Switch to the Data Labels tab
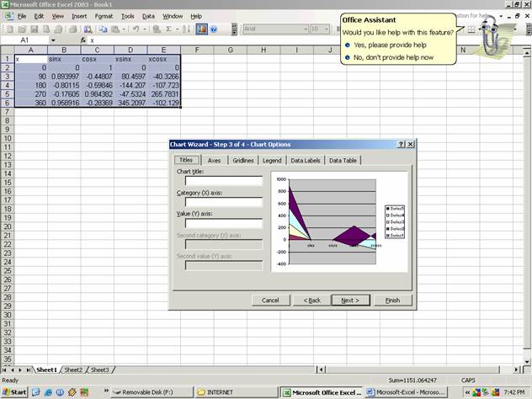This screenshot has width=532, height=399. [x=306, y=161]
